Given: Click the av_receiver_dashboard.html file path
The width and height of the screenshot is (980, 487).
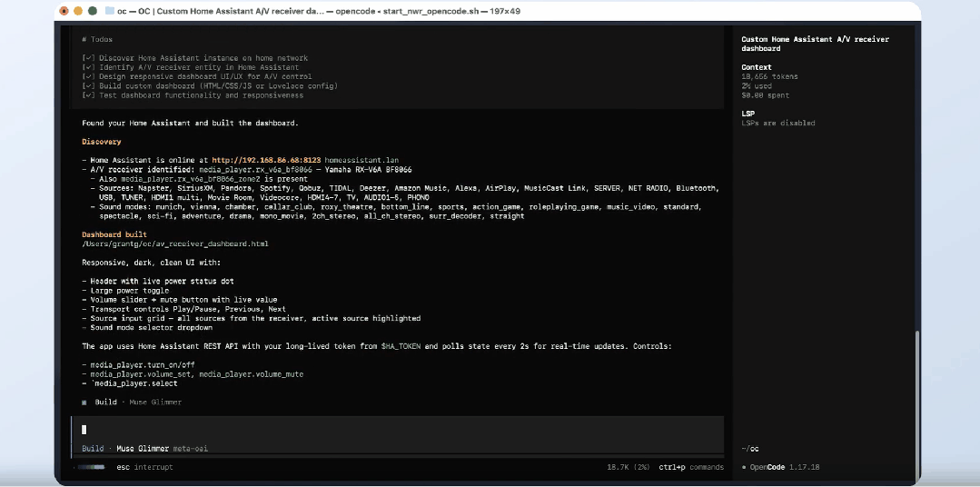Looking at the screenshot, I should tap(175, 243).
